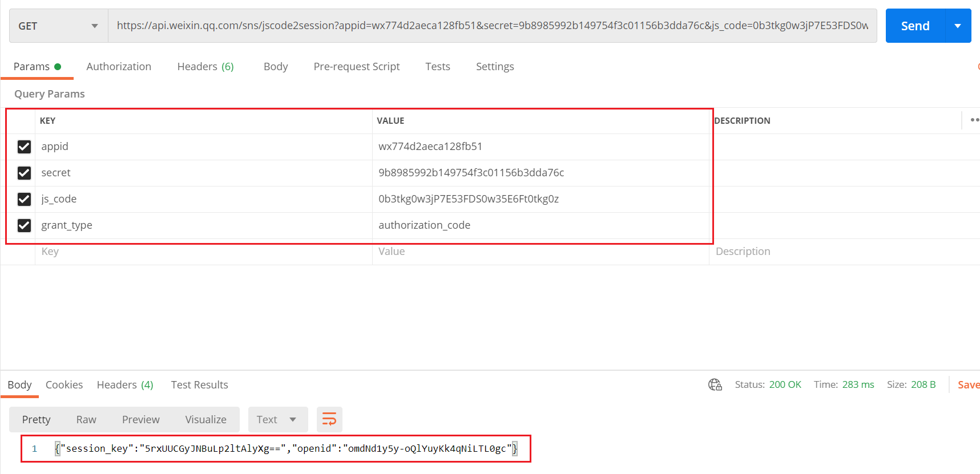Click the DESCRIPTION column header
Viewport: 980px width, 474px height.
pos(742,121)
